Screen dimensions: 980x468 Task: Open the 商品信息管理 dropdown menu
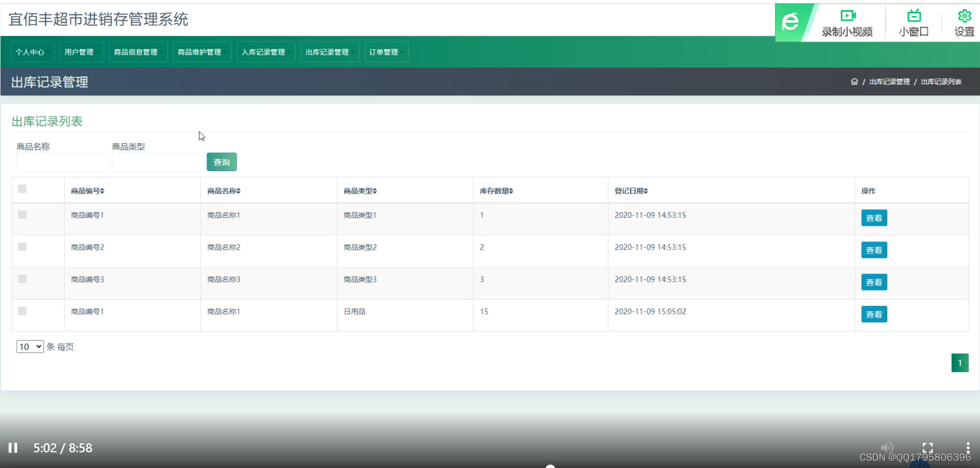[x=138, y=52]
